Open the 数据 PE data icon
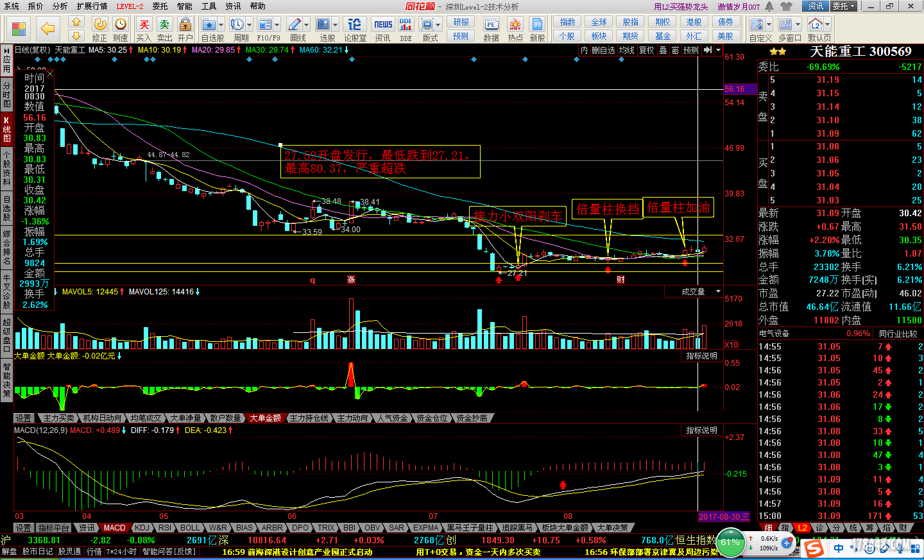Screen dimensions: 924x560 (492, 29)
